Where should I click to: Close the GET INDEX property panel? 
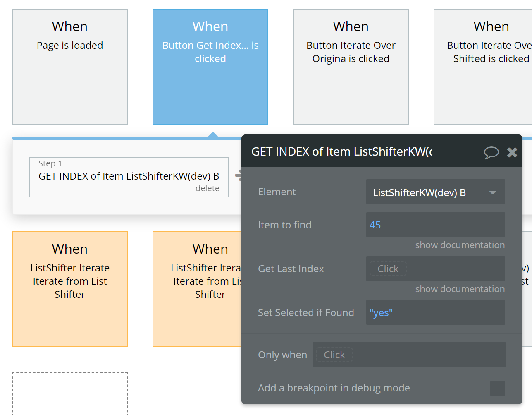[x=512, y=153]
